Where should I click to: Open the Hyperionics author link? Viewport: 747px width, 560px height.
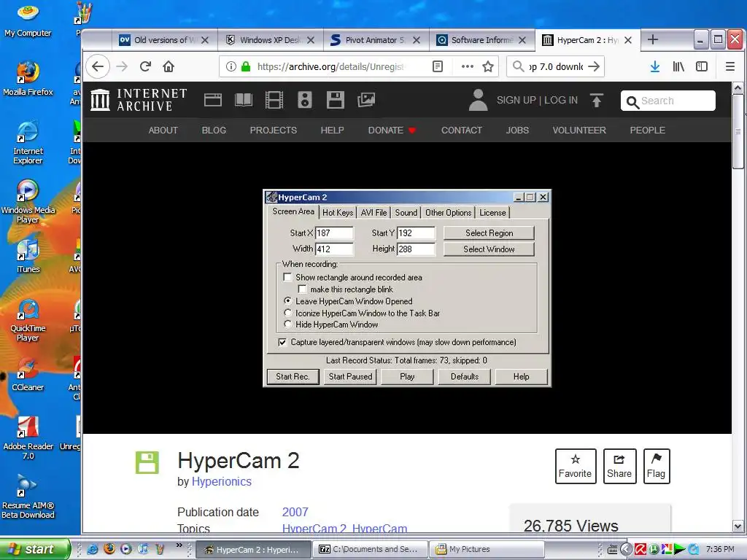pyautogui.click(x=222, y=481)
